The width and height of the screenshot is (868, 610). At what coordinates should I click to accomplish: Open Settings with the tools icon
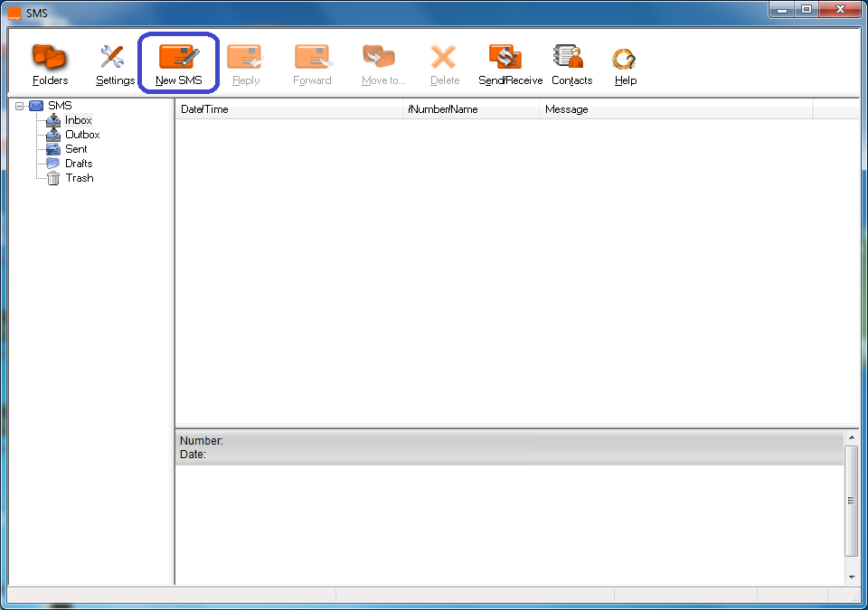tap(115, 63)
